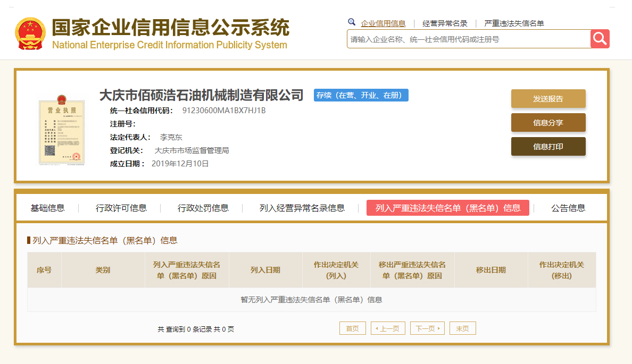Click the 列入严重违法失信名单(黑名单)原因 column header
This screenshot has width=632, height=364.
pyautogui.click(x=187, y=270)
